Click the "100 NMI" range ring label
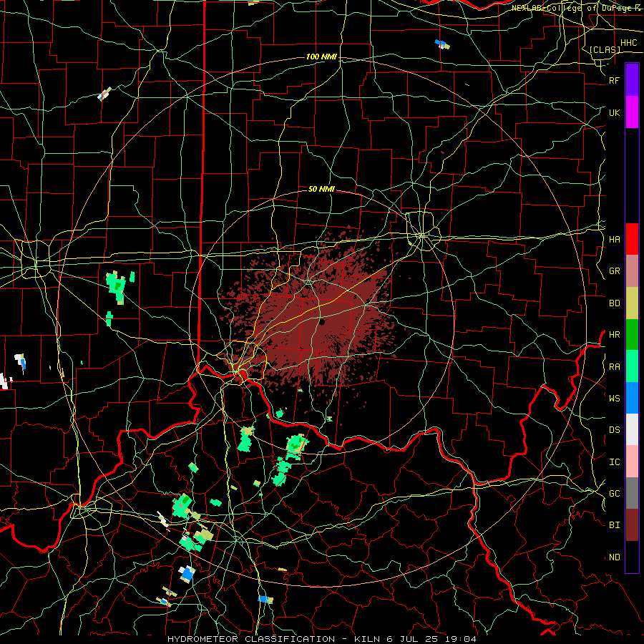This screenshot has width=644, height=644. 321,57
